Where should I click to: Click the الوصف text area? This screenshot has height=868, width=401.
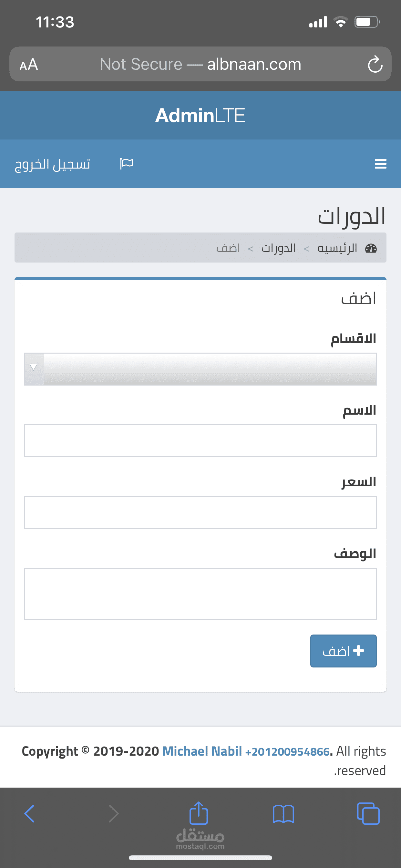coord(200,594)
